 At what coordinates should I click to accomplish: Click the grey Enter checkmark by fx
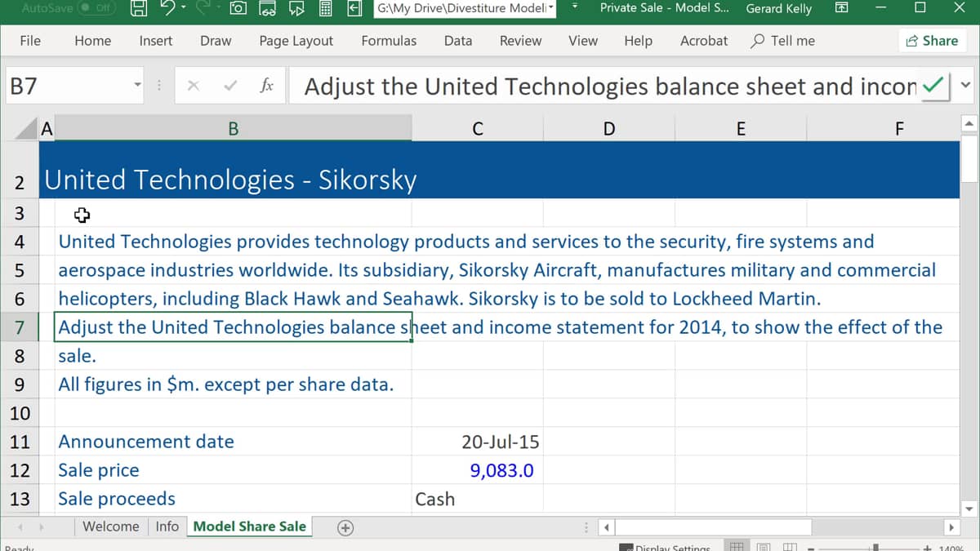coord(230,86)
